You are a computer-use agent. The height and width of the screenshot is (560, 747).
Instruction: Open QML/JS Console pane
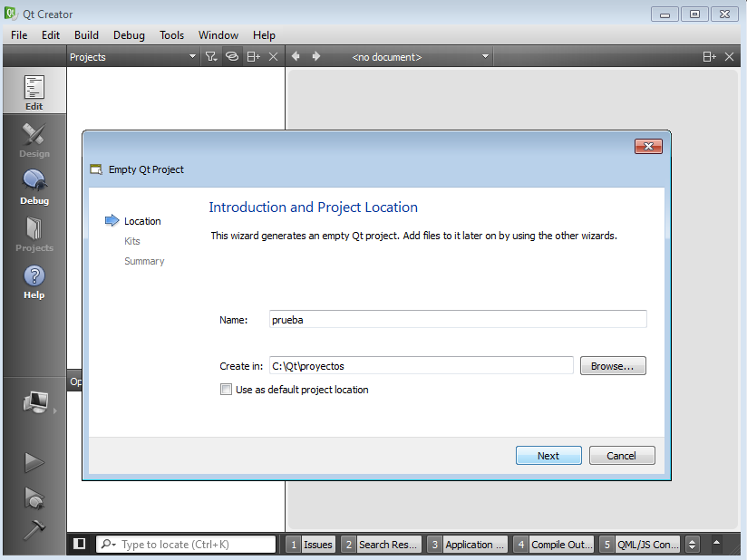tap(640, 545)
